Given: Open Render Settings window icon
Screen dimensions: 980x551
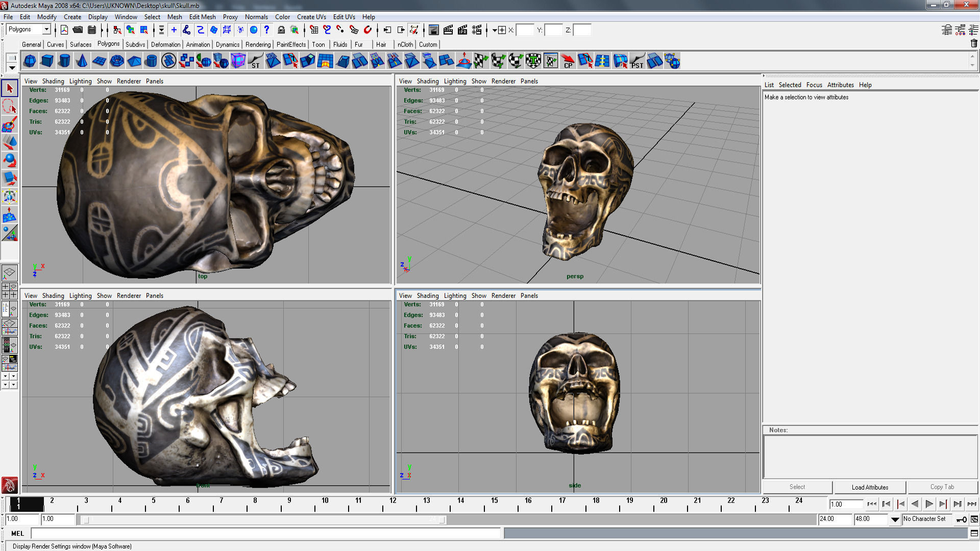Looking at the screenshot, I should tap(477, 30).
